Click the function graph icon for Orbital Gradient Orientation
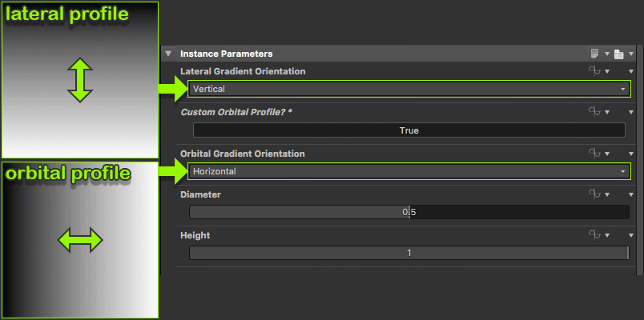The height and width of the screenshot is (320, 644). pos(594,154)
